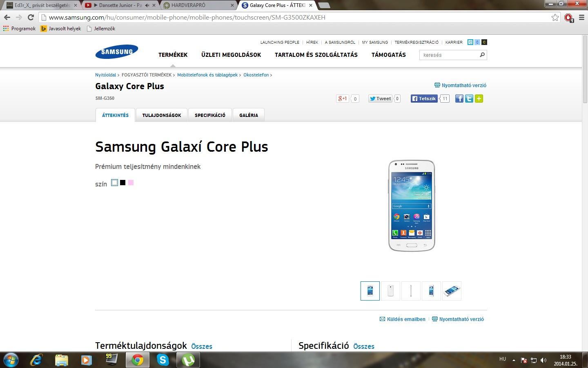Click the green plus share icon
Viewport: 588px width, 368px height.
tap(479, 99)
